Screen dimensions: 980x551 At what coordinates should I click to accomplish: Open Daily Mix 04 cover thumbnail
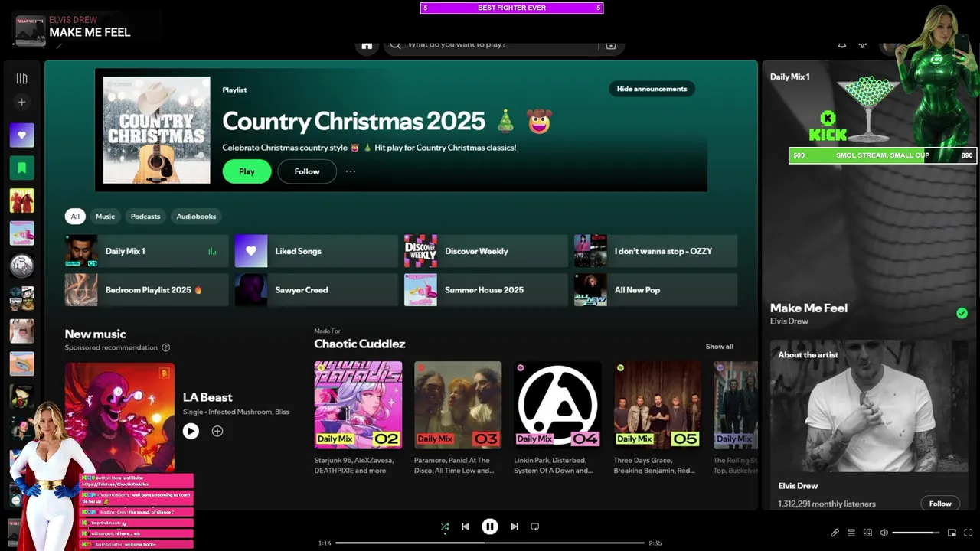click(x=557, y=405)
